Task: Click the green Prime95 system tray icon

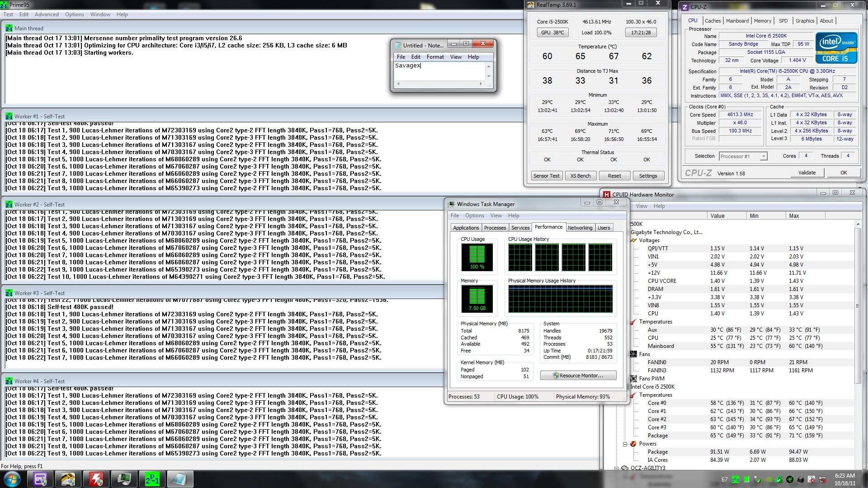Action: click(736, 479)
